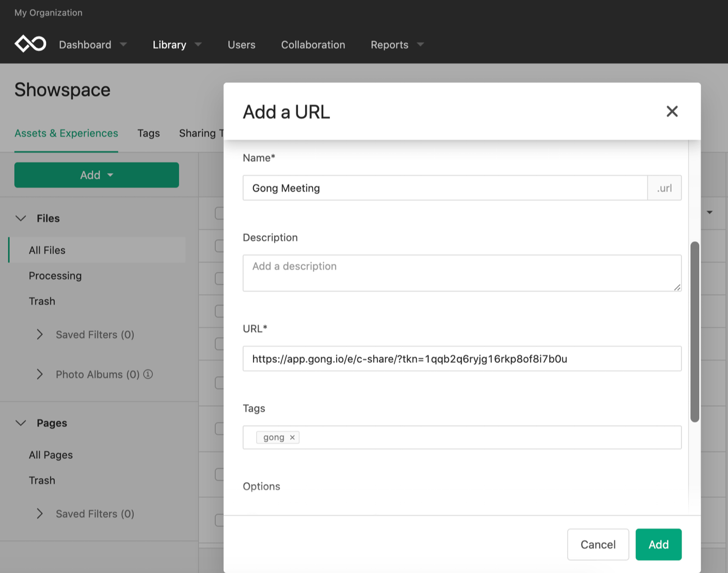Collapse the Pages section
728x573 pixels.
(21, 423)
